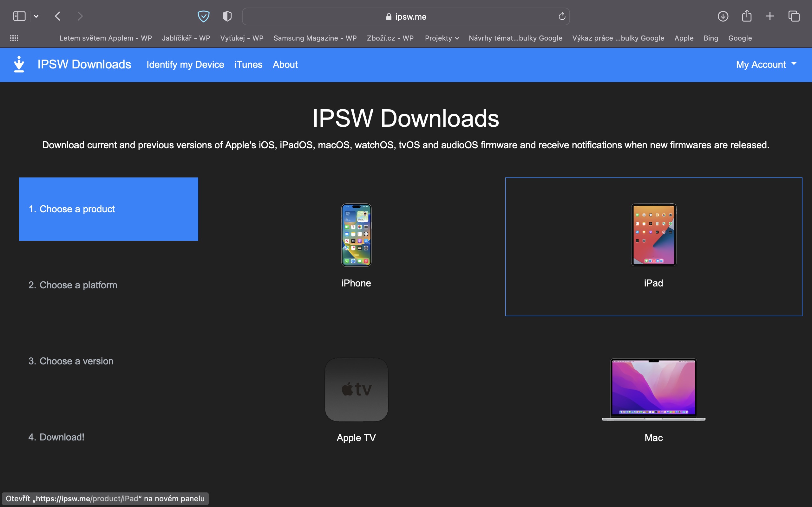The height and width of the screenshot is (507, 812).
Task: Toggle the Safari sidebar
Action: (x=19, y=16)
